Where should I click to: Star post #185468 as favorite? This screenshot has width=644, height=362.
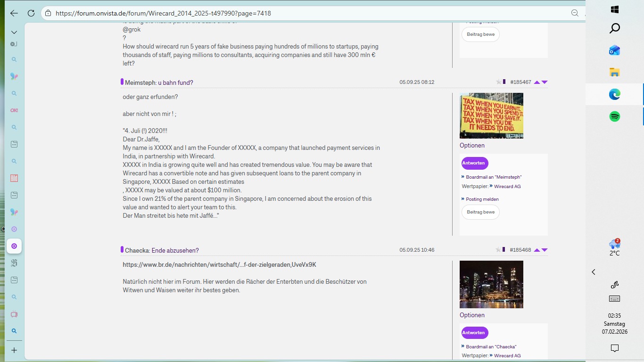click(498, 250)
